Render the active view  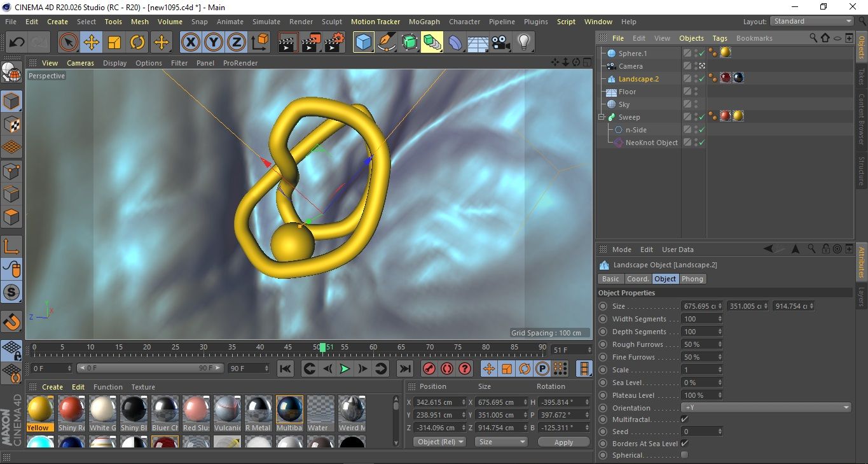(x=288, y=43)
